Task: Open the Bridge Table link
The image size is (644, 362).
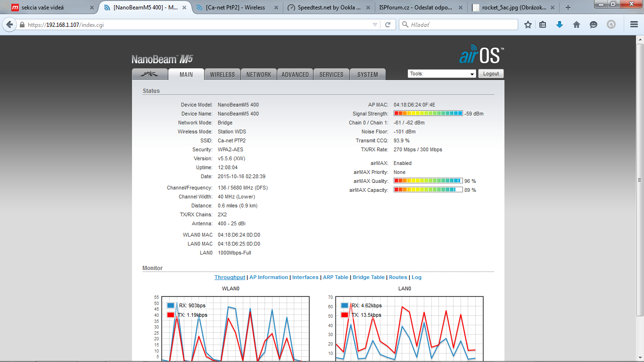Action: point(369,277)
